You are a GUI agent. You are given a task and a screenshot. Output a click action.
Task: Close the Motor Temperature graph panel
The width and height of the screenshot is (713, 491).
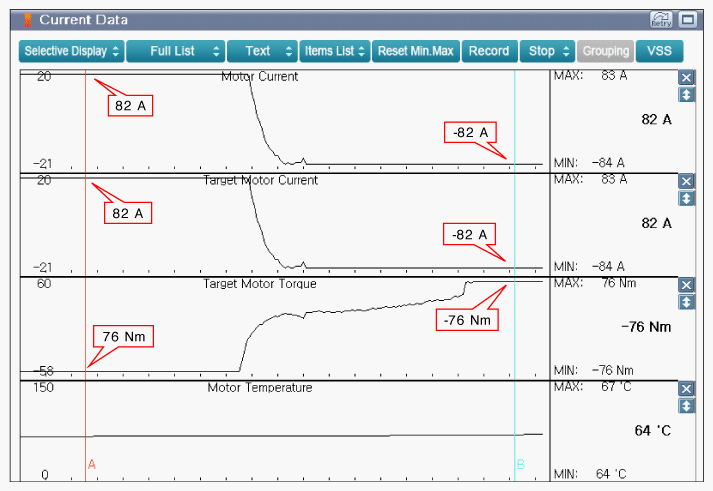coord(686,389)
